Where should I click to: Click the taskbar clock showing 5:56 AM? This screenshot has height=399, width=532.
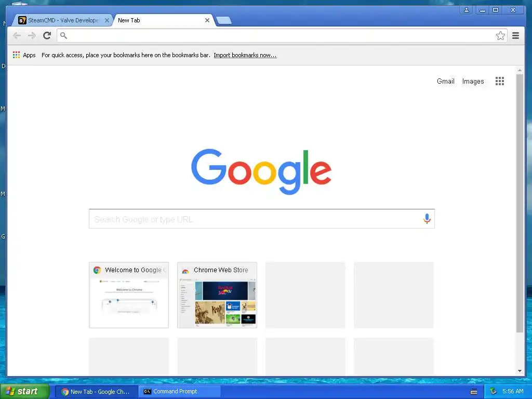point(513,392)
